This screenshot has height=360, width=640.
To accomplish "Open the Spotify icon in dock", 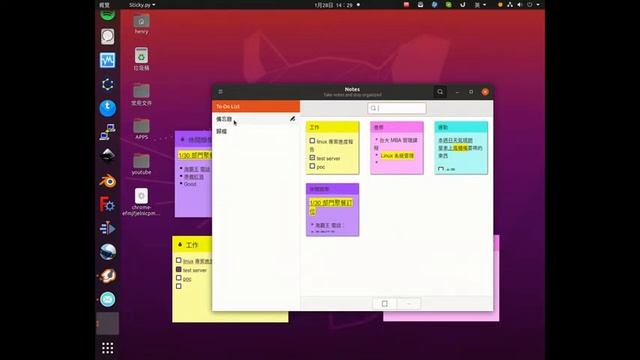I will [x=108, y=15].
